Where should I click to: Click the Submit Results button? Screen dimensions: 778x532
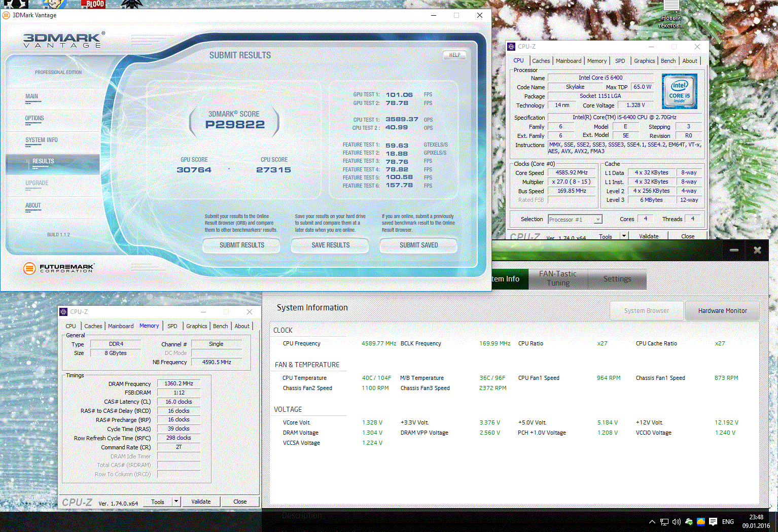click(242, 245)
